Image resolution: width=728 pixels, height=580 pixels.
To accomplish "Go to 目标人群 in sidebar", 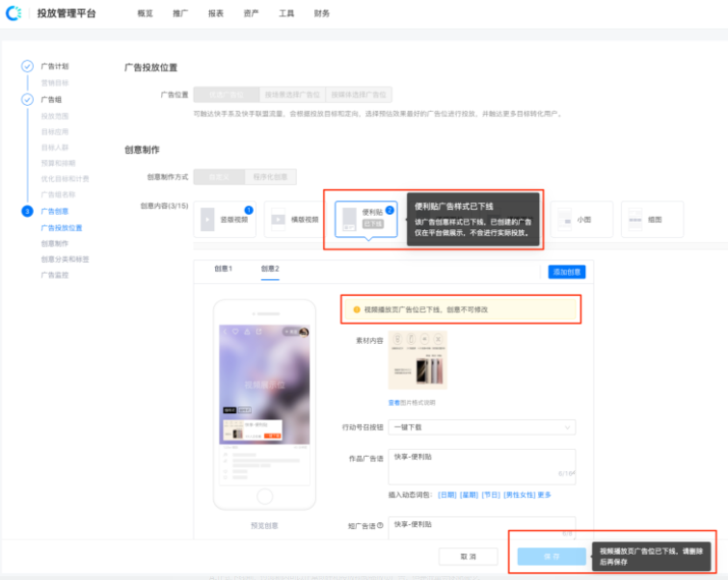I will (x=55, y=147).
